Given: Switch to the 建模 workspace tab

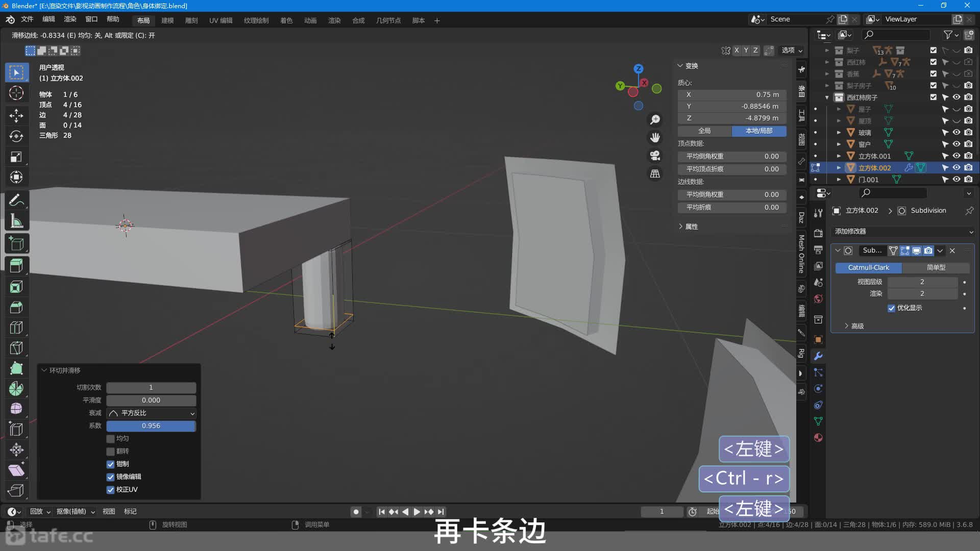Looking at the screenshot, I should pos(167,20).
